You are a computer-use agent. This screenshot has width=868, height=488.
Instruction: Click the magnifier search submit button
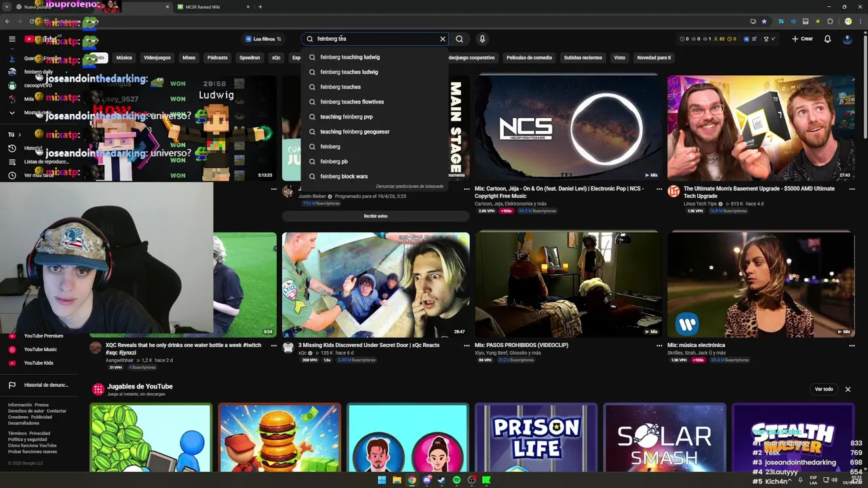coord(460,39)
